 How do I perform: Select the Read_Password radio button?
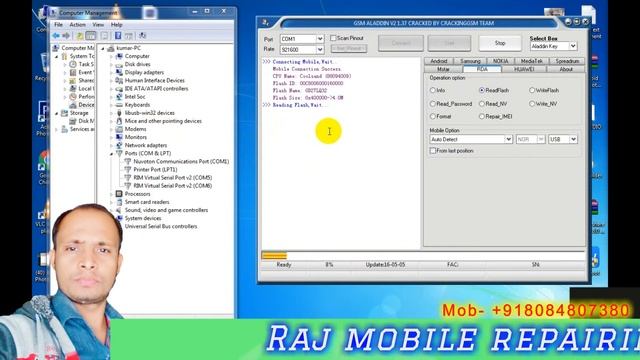click(433, 104)
